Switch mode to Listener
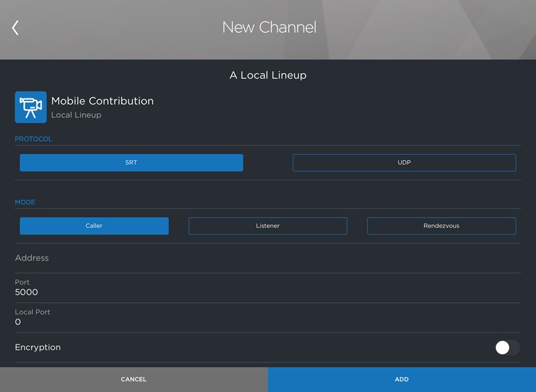Image resolution: width=536 pixels, height=392 pixels. tap(268, 226)
